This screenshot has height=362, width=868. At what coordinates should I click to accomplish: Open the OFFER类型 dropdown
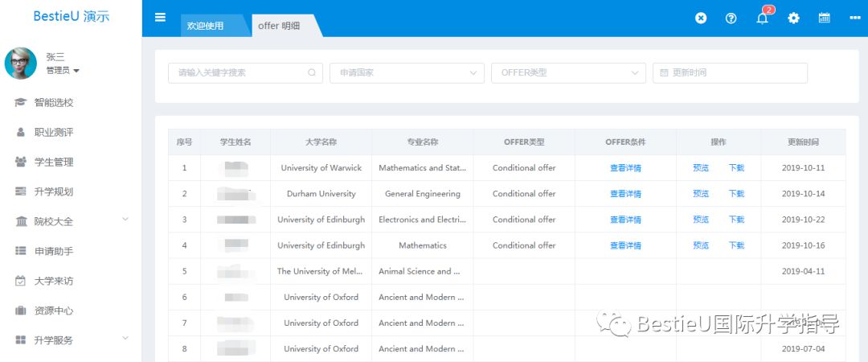568,73
